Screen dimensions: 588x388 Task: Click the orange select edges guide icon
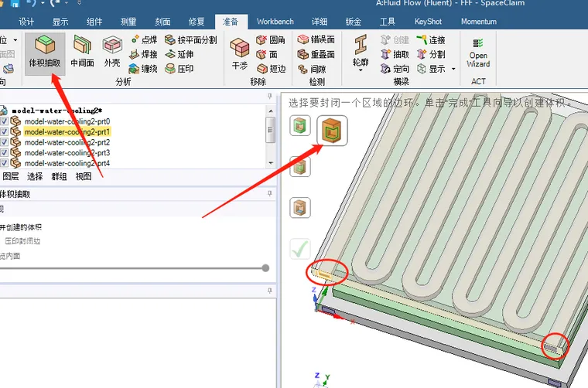coord(332,131)
